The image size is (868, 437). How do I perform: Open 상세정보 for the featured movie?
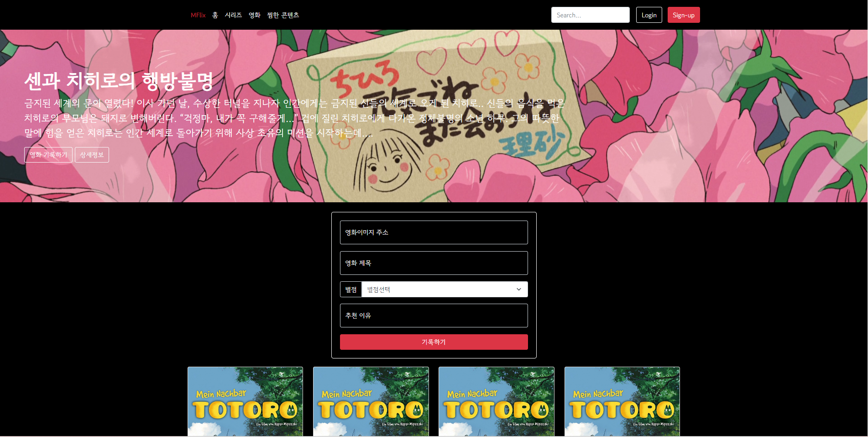point(92,155)
